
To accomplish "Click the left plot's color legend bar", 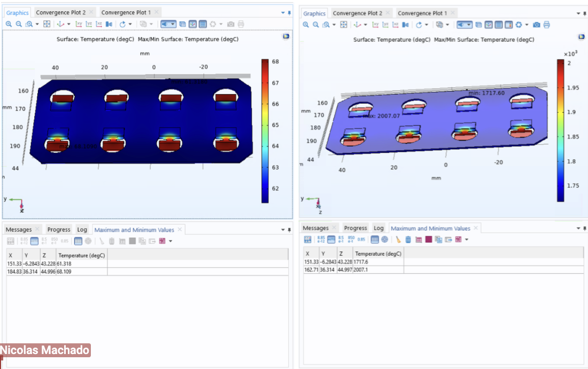I will pyautogui.click(x=265, y=131).
